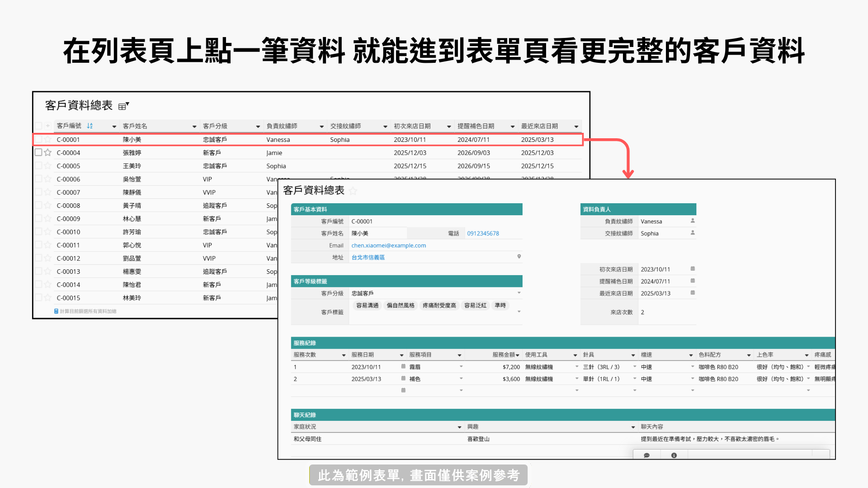Click the sort icon in 客戶編號 header
The width and height of the screenshot is (868, 488).
[x=90, y=126]
